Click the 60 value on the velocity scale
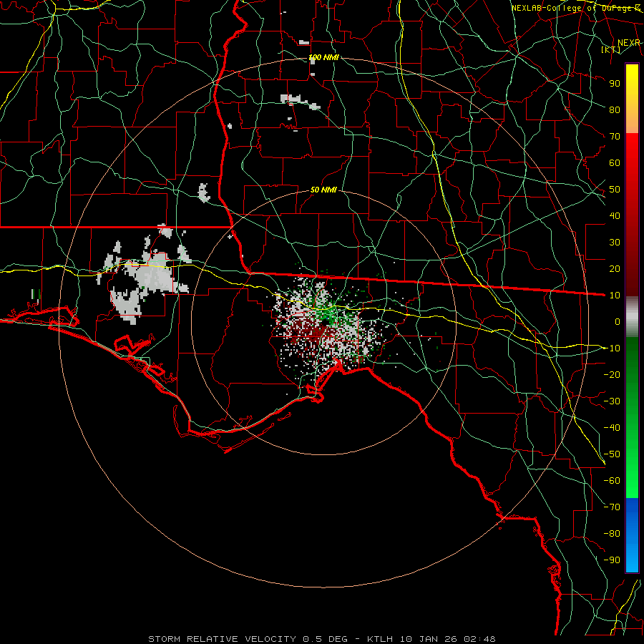644x644 pixels. click(x=615, y=162)
